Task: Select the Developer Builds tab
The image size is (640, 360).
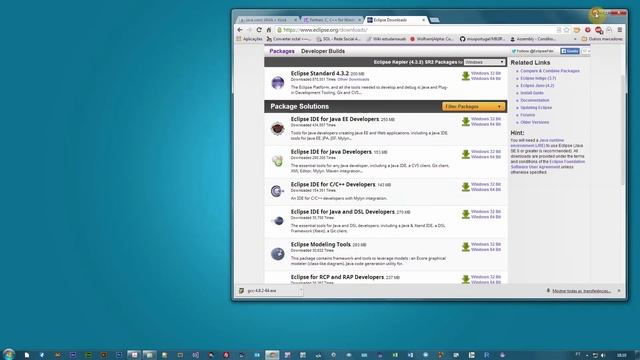Action: pyautogui.click(x=323, y=51)
